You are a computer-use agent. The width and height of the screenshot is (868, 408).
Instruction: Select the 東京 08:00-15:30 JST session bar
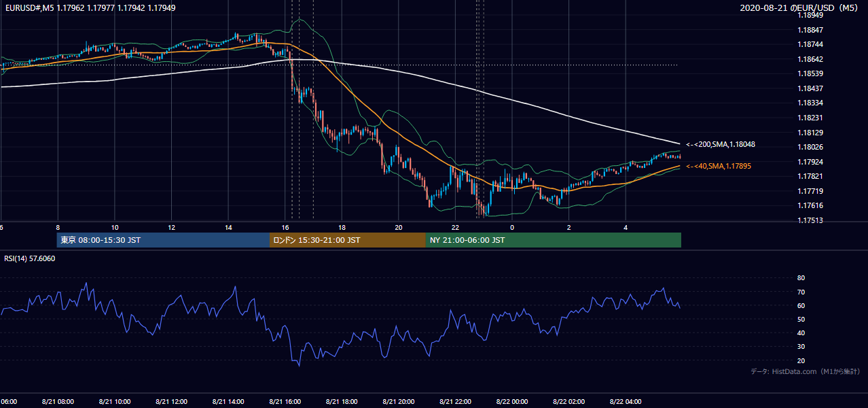click(x=163, y=240)
